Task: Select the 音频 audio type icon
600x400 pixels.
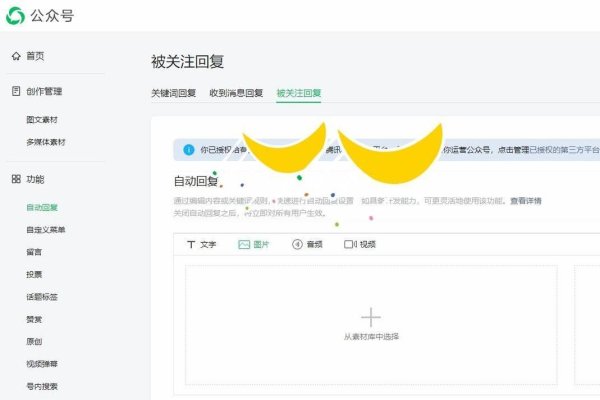Action: point(297,244)
